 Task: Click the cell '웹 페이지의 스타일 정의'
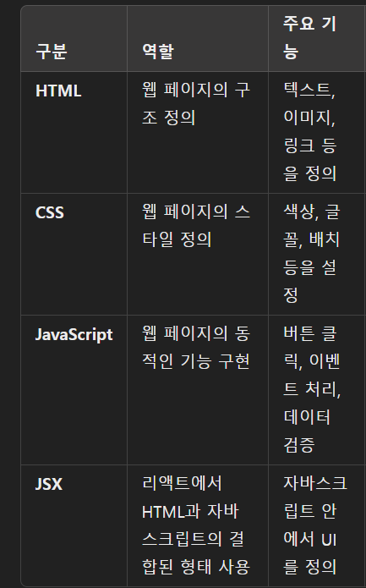(196, 226)
